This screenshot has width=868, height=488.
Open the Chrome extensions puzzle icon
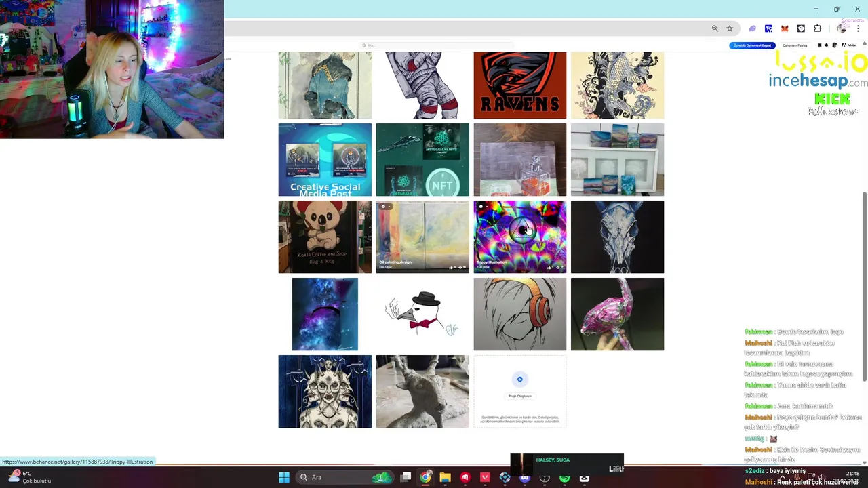tap(817, 28)
